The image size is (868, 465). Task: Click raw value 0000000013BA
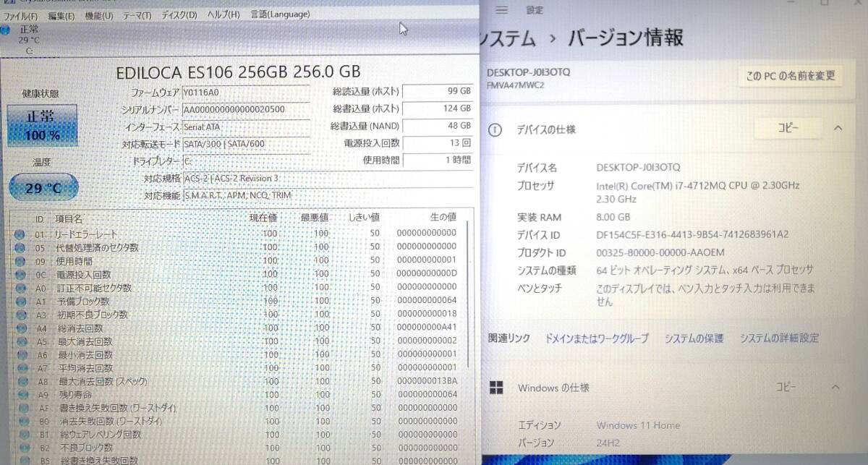coord(427,380)
